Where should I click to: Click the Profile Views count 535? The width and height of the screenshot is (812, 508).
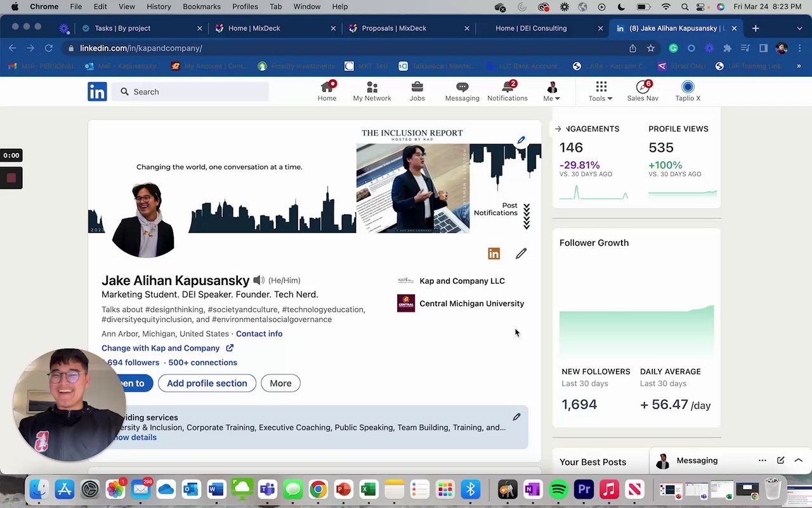pos(661,148)
